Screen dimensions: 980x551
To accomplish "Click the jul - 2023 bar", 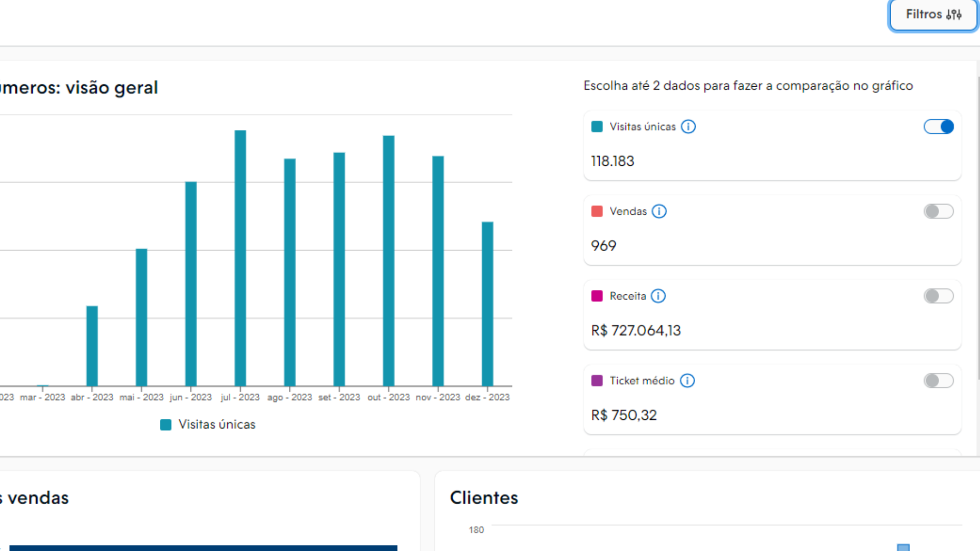I will 240,258.
